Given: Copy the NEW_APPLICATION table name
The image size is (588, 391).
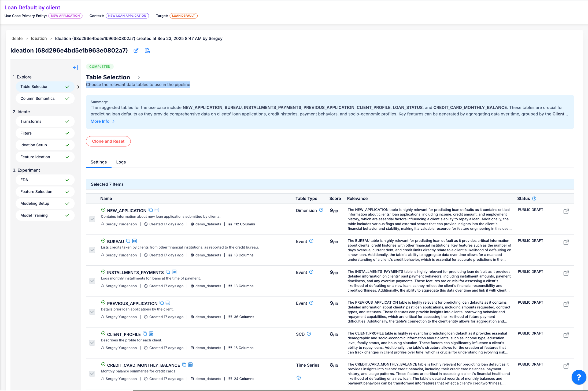Looking at the screenshot, I should coord(151,210).
